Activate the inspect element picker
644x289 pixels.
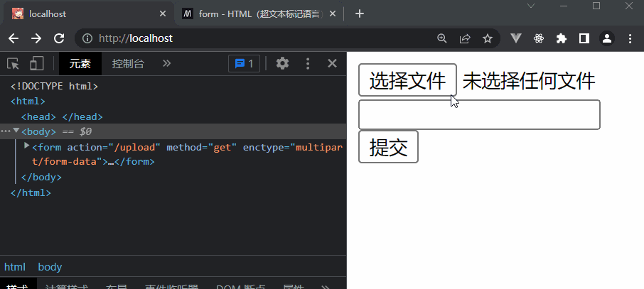click(13, 64)
